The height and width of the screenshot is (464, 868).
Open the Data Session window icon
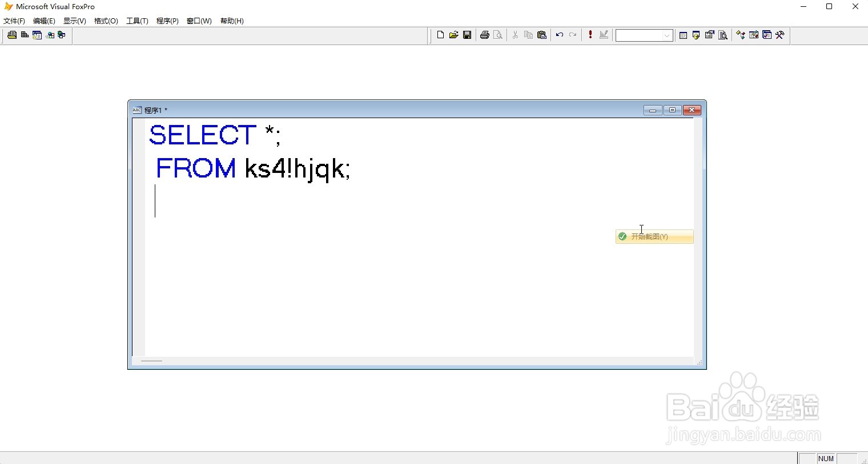[696, 35]
